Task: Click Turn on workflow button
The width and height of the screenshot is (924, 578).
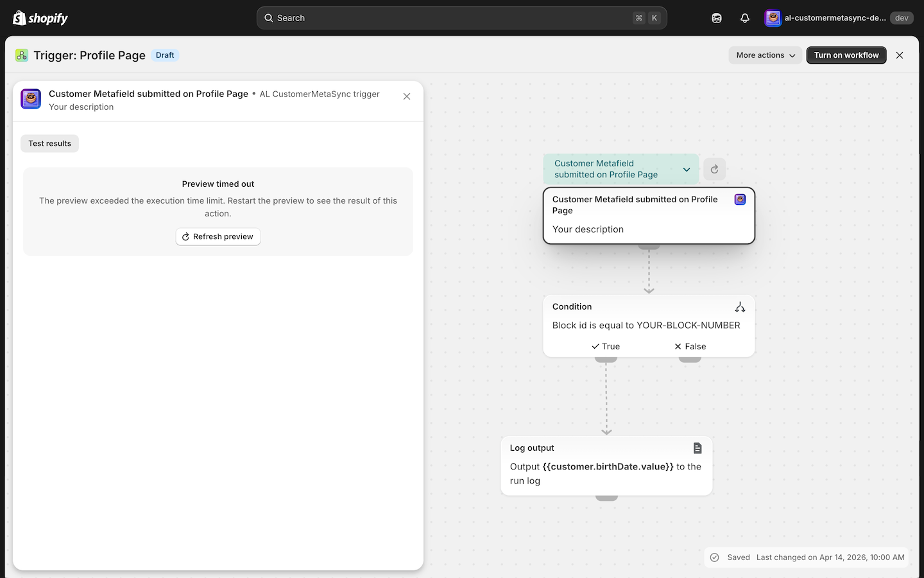Action: click(846, 55)
